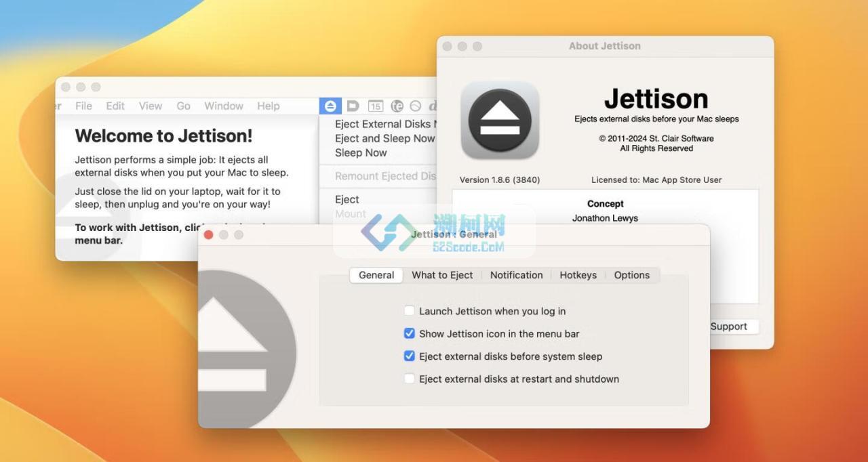Click the circle slash menu bar icon

coord(416,106)
